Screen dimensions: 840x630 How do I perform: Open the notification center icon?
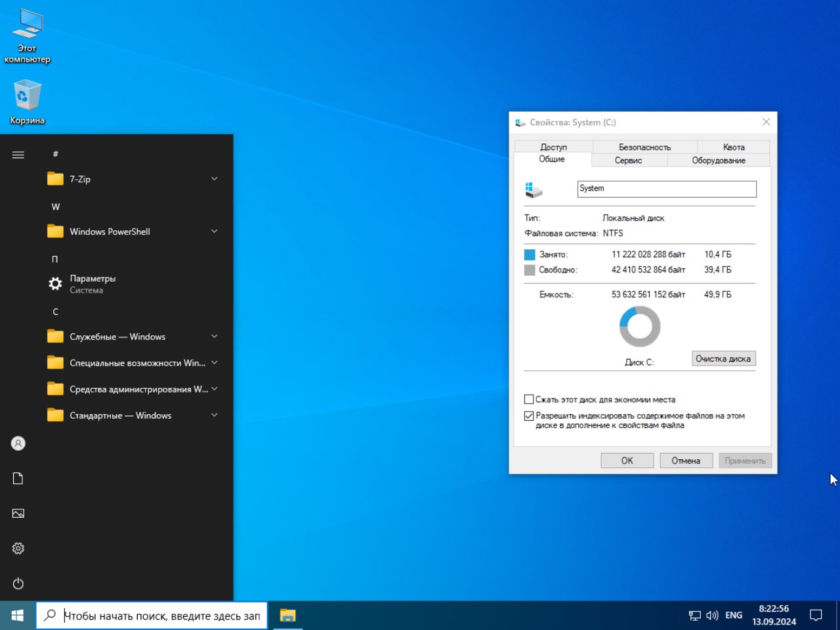tap(816, 616)
